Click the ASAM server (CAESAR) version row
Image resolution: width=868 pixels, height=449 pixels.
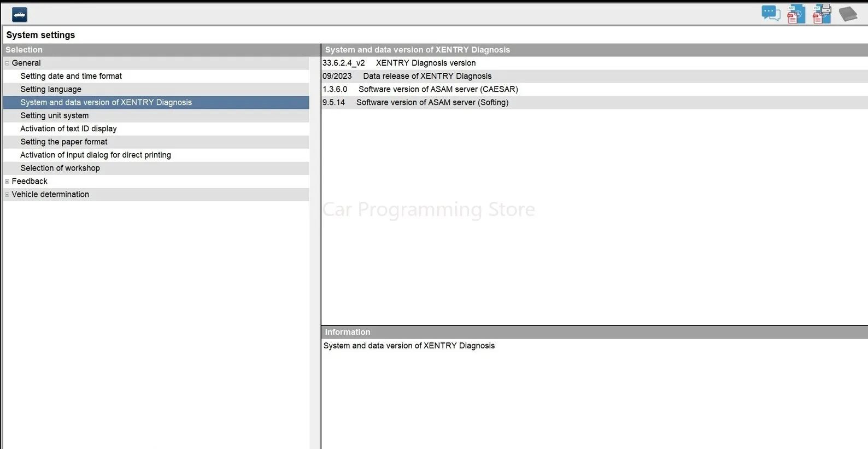pos(595,89)
